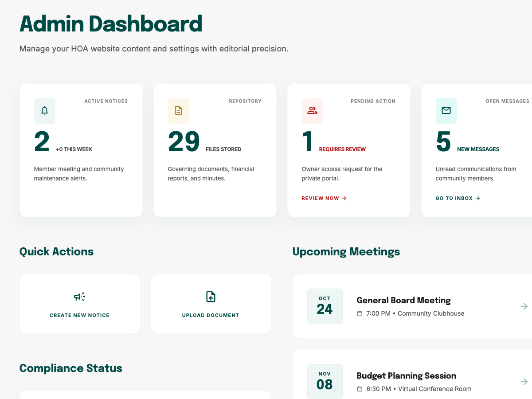Viewport: 532px width, 399px height.
Task: Click the people icon in Pending Action card
Action: 312,111
